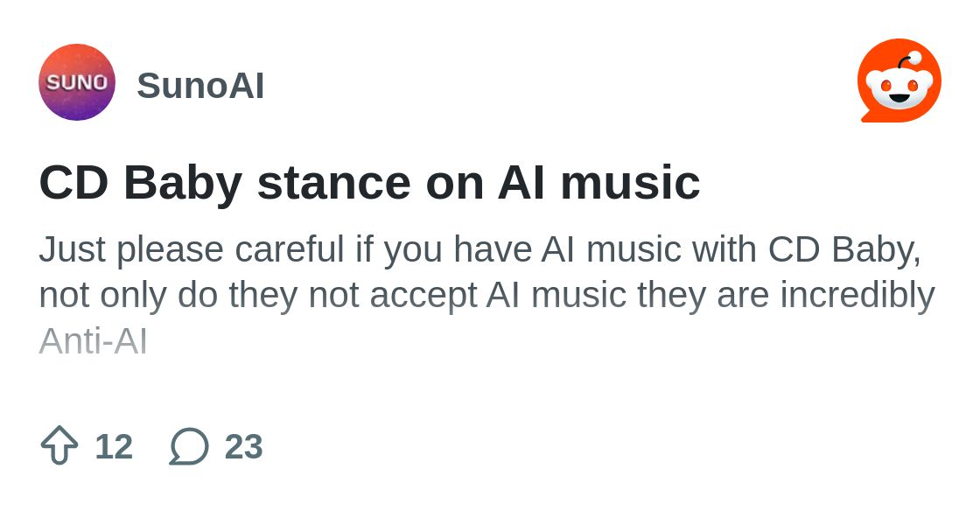Image resolution: width=980 pixels, height=511 pixels.
Task: Upvote the post with the arrow icon
Action: coord(59,445)
